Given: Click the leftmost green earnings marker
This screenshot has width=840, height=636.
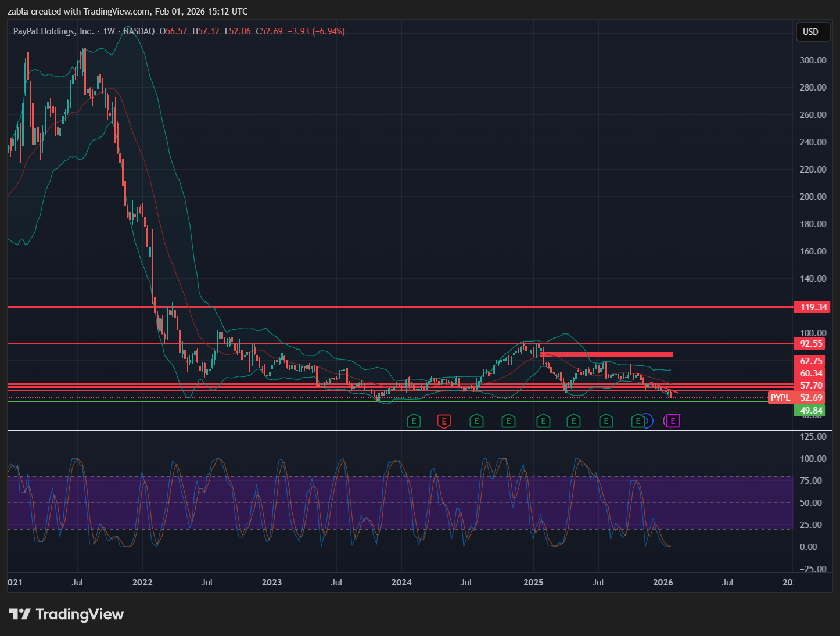Looking at the screenshot, I should pos(414,421).
